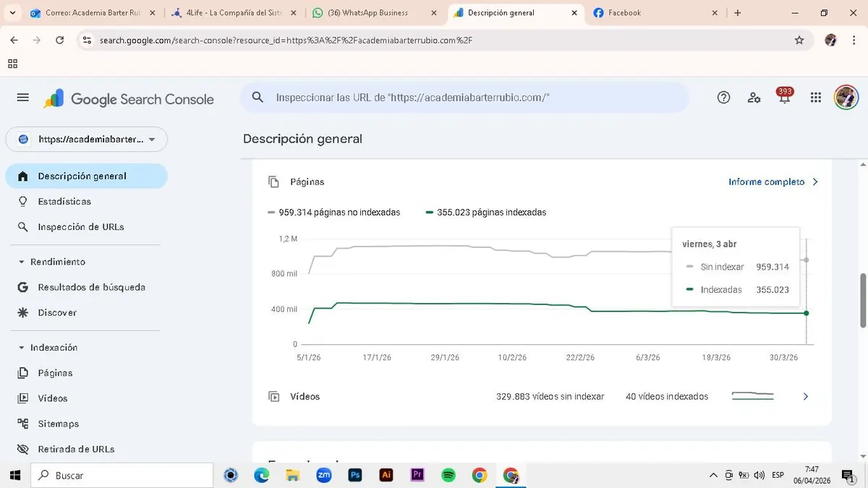
Task: Click the address bar URL
Action: pos(286,40)
